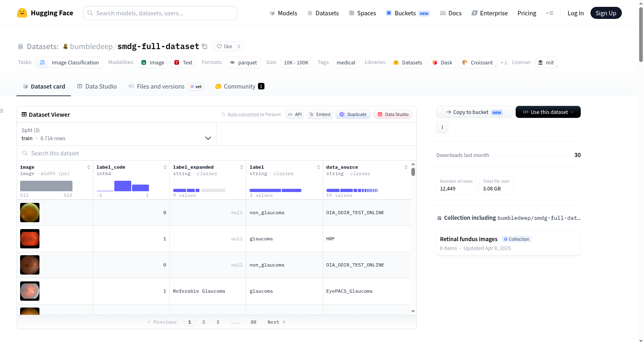644x345 pixels.
Task: Switch to the Dataset card tab
Action: 43,86
